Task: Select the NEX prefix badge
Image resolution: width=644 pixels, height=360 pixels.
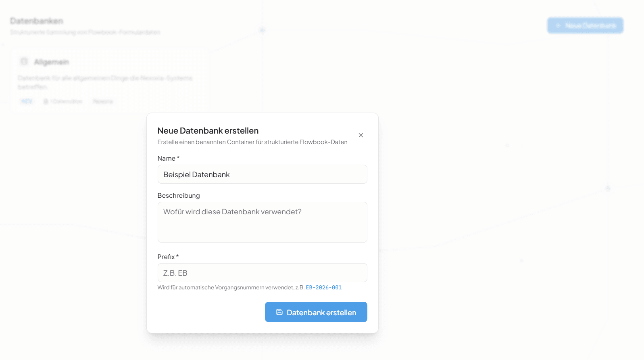Action: click(27, 101)
